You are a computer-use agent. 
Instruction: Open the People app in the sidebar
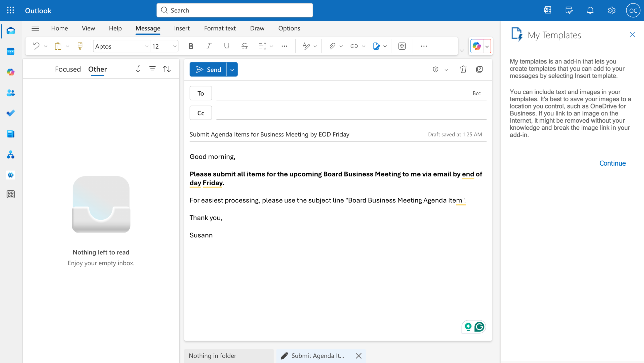pos(11,93)
